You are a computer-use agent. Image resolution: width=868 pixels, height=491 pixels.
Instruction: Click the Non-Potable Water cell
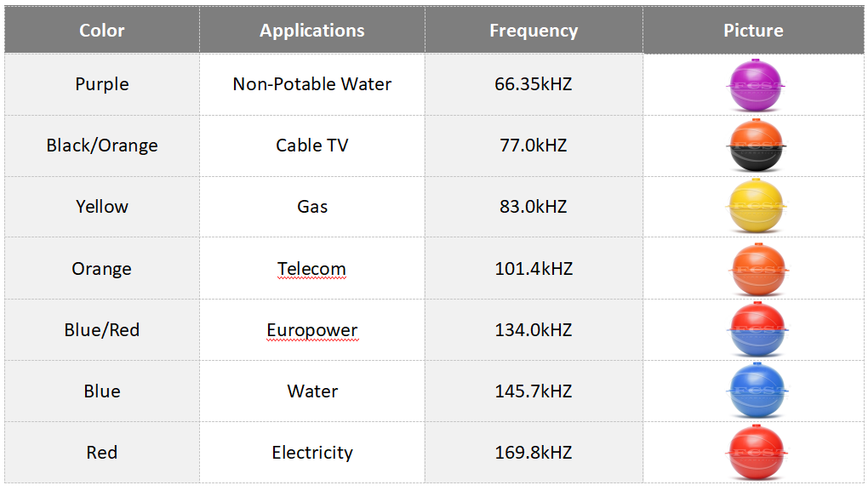(x=311, y=84)
